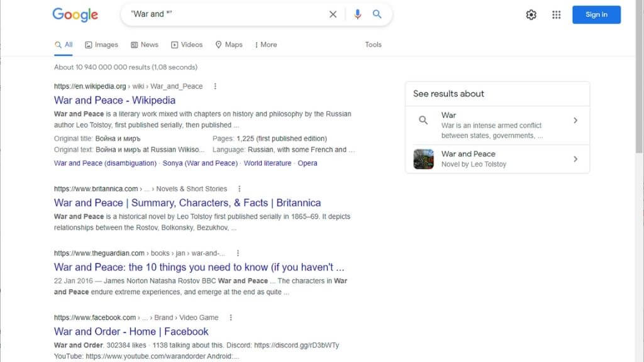Click 'Novel by Leo Tolstoy' subtitle
The height and width of the screenshot is (362, 644).
pyautogui.click(x=474, y=164)
